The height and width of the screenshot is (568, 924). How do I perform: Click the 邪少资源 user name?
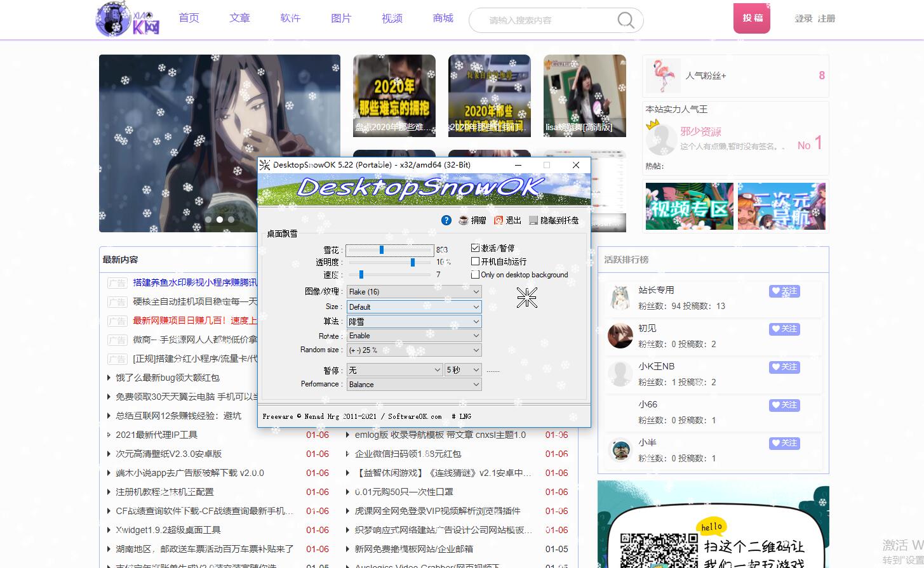[x=700, y=131]
